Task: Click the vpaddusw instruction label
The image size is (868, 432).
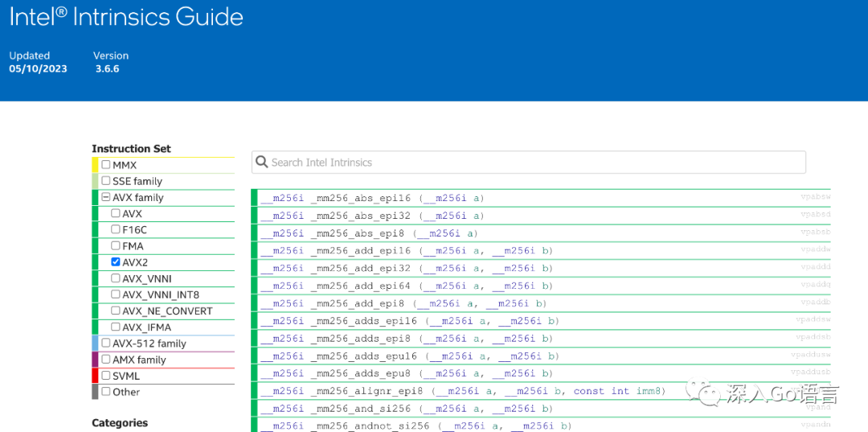Action: pyautogui.click(x=811, y=355)
